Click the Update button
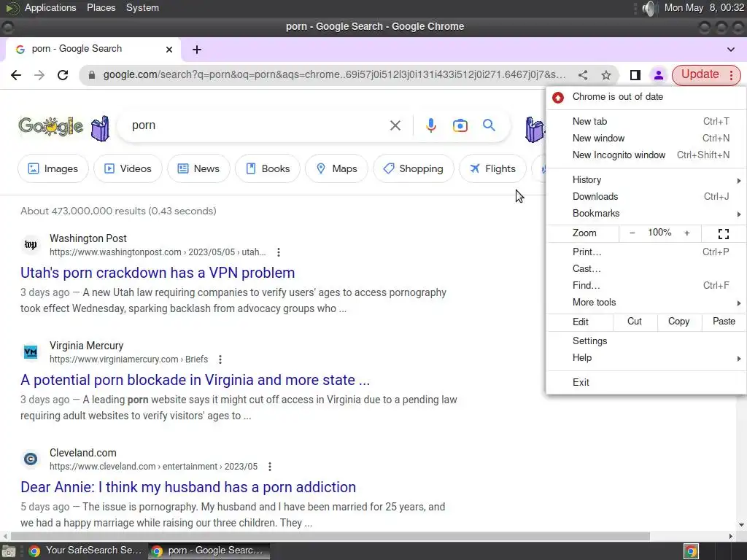Screen dimensions: 747x560 [700, 75]
